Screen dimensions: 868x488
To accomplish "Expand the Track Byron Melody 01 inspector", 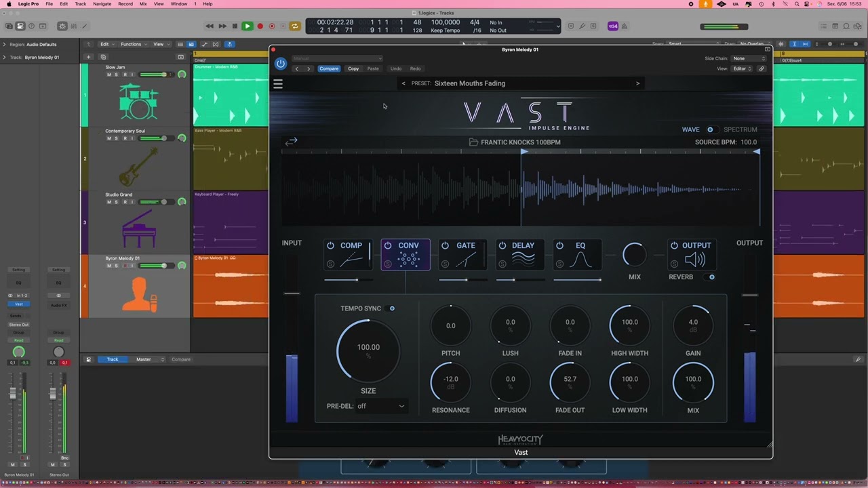I will pyautogui.click(x=4, y=57).
